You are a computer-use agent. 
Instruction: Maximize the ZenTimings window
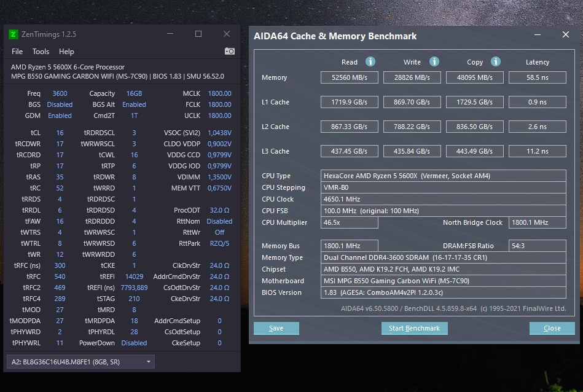point(198,34)
